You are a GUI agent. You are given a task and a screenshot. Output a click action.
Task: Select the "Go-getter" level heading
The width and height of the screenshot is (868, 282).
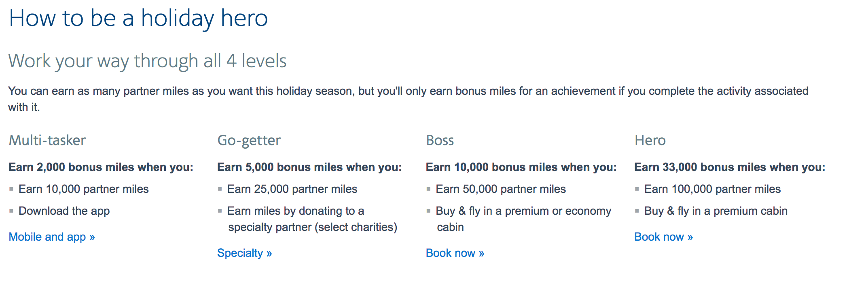(x=249, y=140)
